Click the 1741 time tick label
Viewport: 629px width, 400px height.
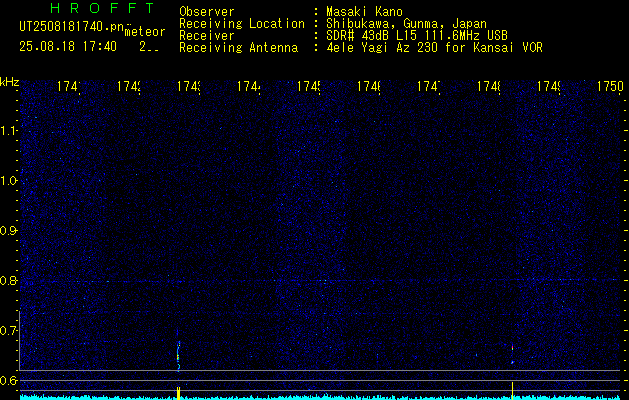point(68,87)
